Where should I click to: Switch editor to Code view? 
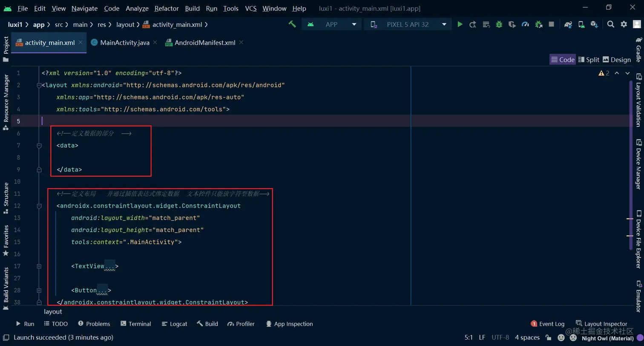563,60
